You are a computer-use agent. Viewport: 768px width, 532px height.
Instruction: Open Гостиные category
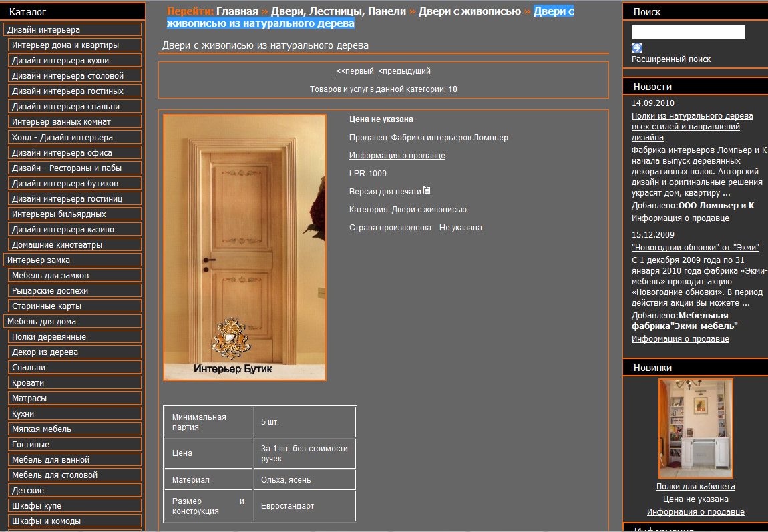point(74,444)
